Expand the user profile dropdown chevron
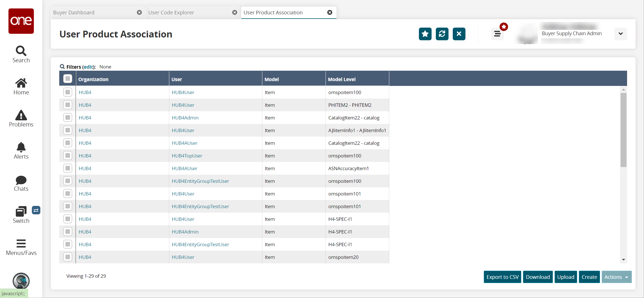 click(x=620, y=34)
